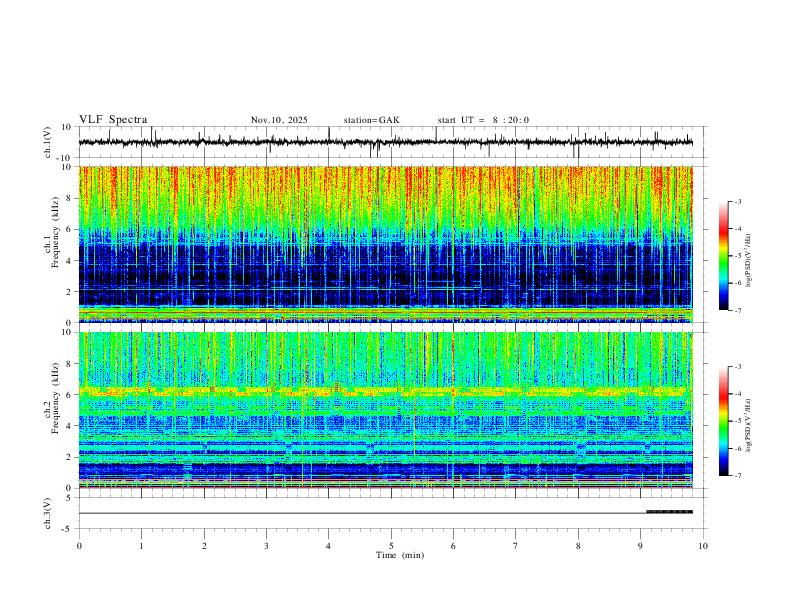The image size is (792, 612).
Task: Click the "-7" tick of ch.1 color bar
Action: pos(737,310)
